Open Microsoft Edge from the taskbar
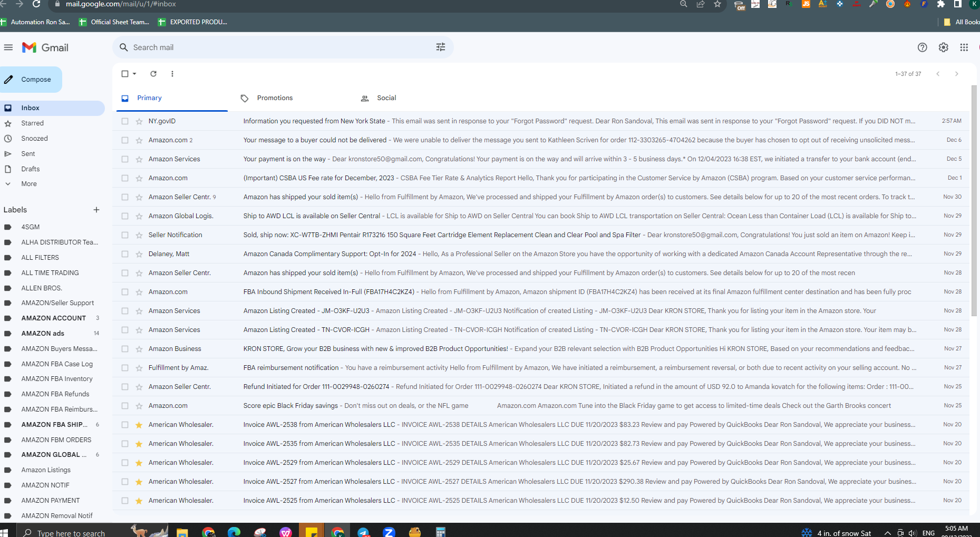This screenshot has height=537, width=980. (234, 532)
